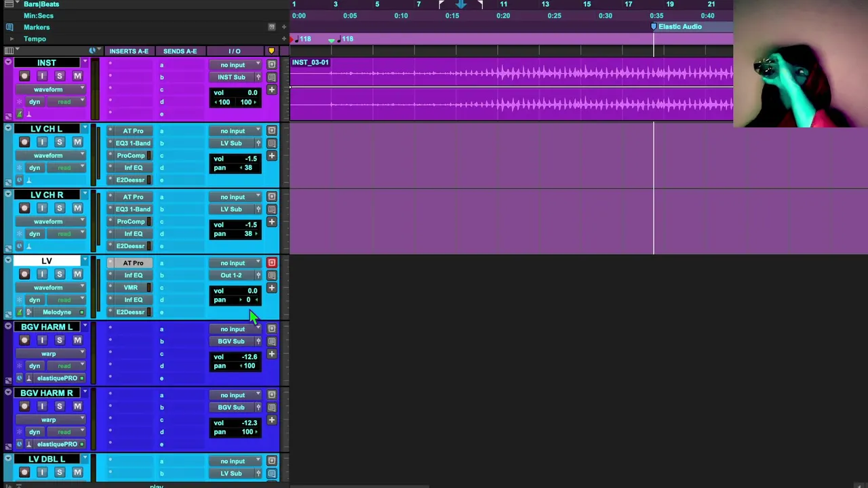The height and width of the screenshot is (488, 868).
Task: Open track comments icon on LV DBL L
Action: tap(271, 473)
